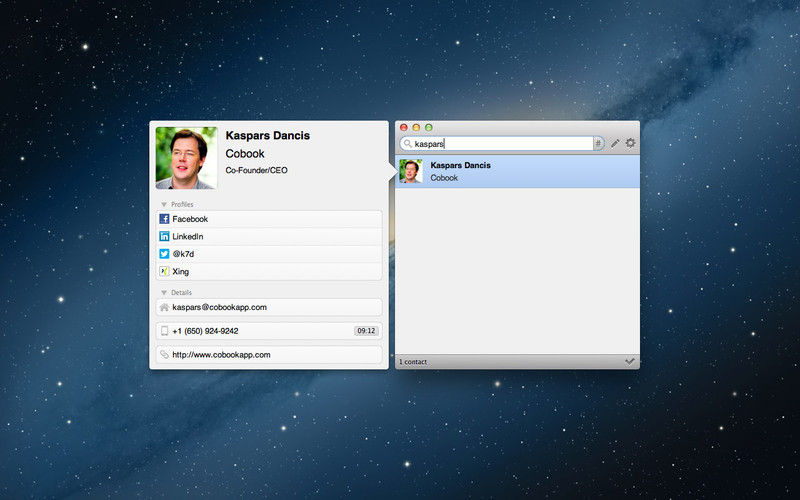Image resolution: width=800 pixels, height=500 pixels.
Task: Open the Facebook profile row
Action: coord(269,219)
